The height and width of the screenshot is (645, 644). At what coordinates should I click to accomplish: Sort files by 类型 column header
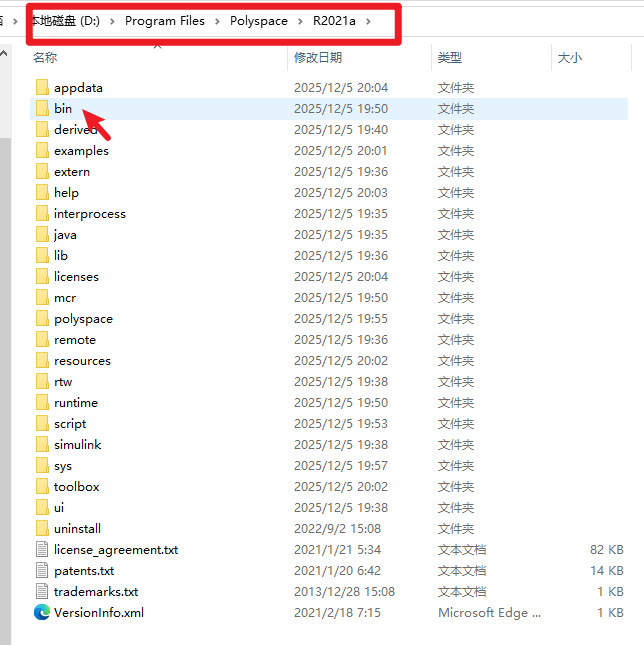[450, 58]
